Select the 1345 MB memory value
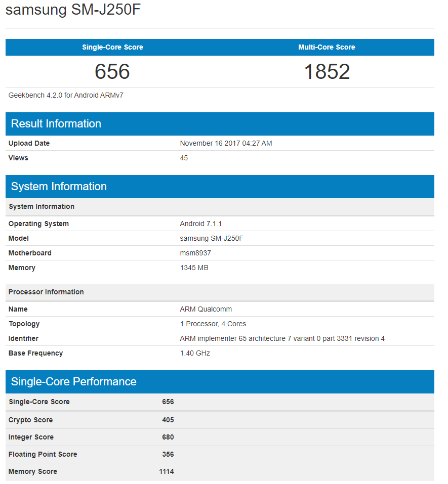The width and height of the screenshot is (448, 484). pos(194,268)
